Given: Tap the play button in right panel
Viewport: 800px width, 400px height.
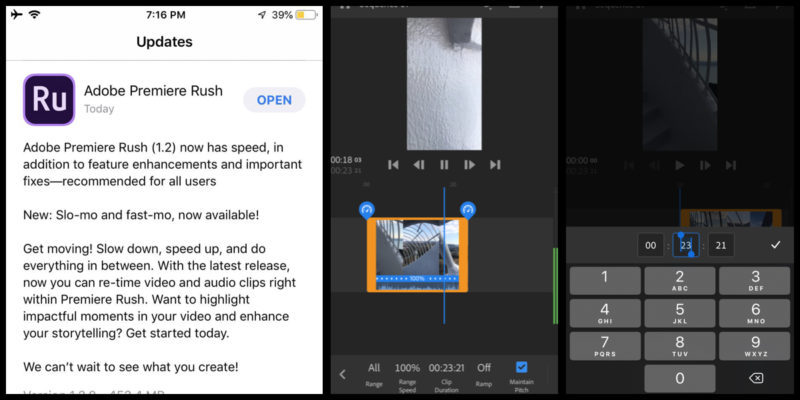Looking at the screenshot, I should click(x=680, y=165).
